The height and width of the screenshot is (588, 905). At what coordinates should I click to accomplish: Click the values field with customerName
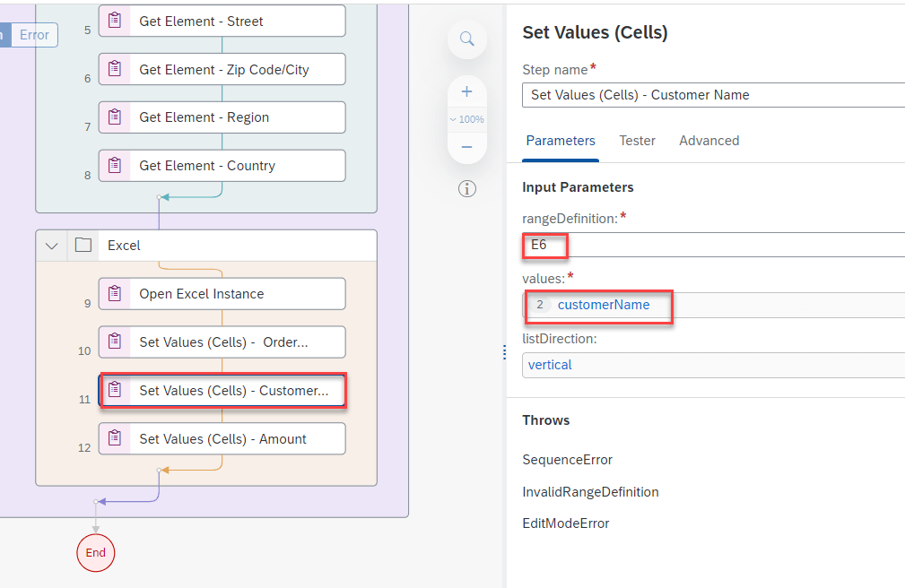(x=713, y=305)
